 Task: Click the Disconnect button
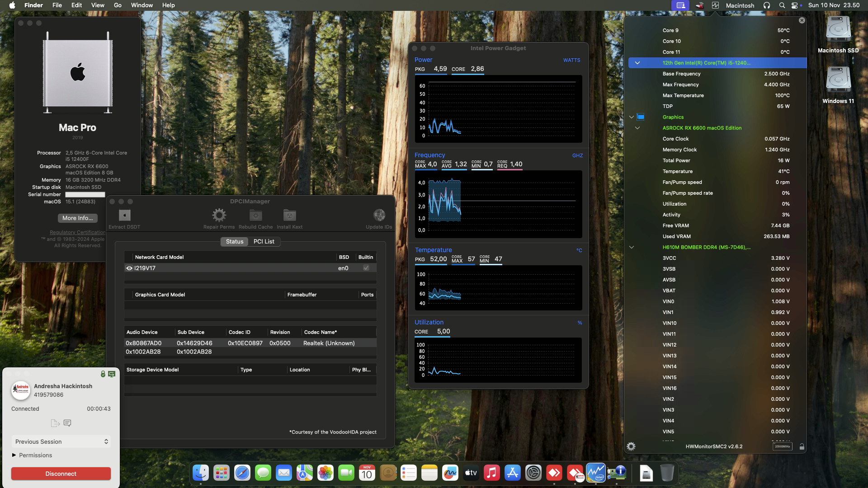pos(61,474)
